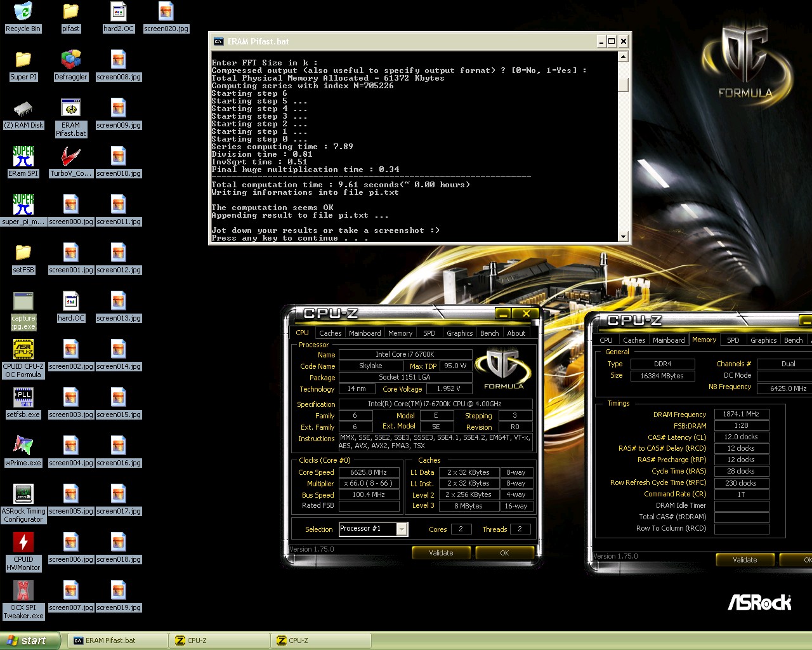Click the console vertical scrollbar thumb
Screen dimensions: 812x650
623,84
